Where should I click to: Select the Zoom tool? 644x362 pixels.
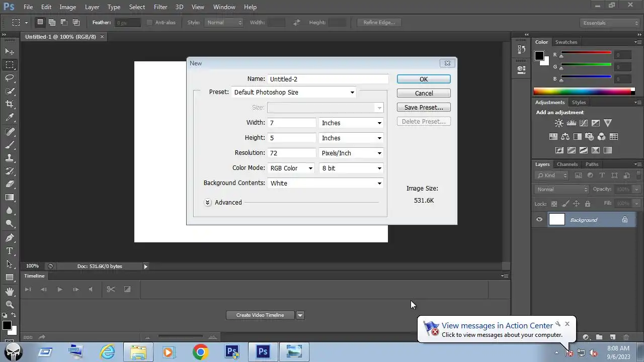click(x=10, y=304)
